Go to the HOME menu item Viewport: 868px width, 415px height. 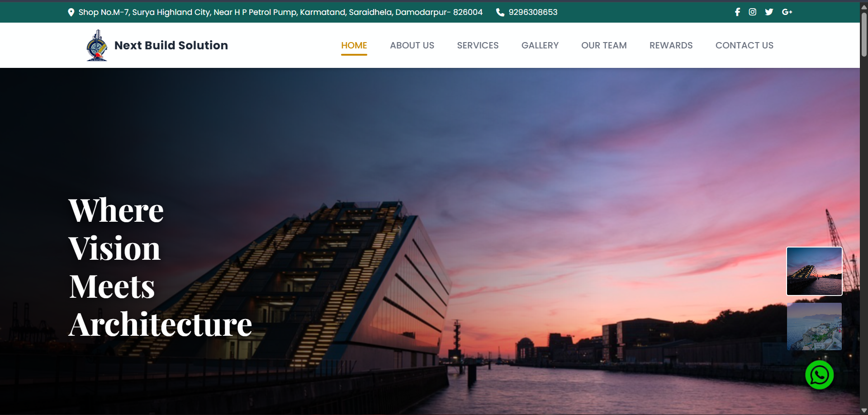click(x=354, y=45)
